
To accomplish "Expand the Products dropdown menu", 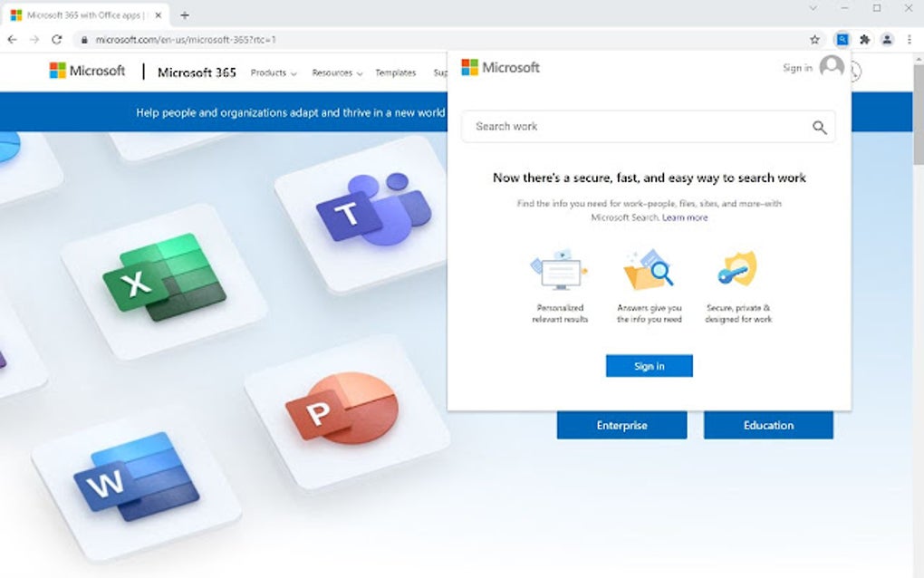I will [274, 73].
